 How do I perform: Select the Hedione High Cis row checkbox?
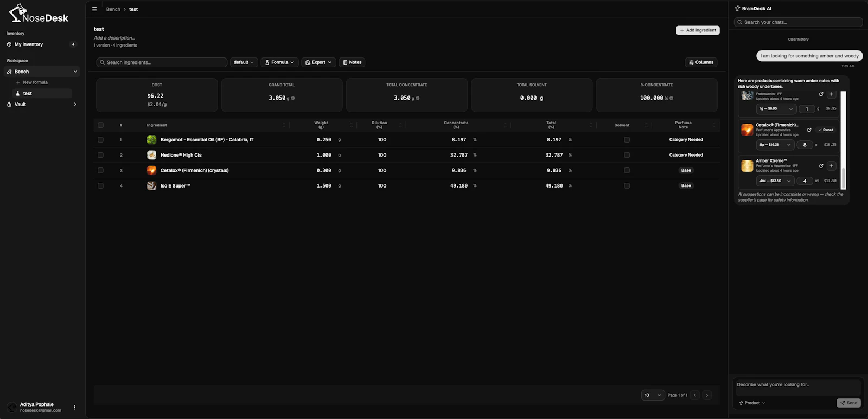[x=100, y=155]
